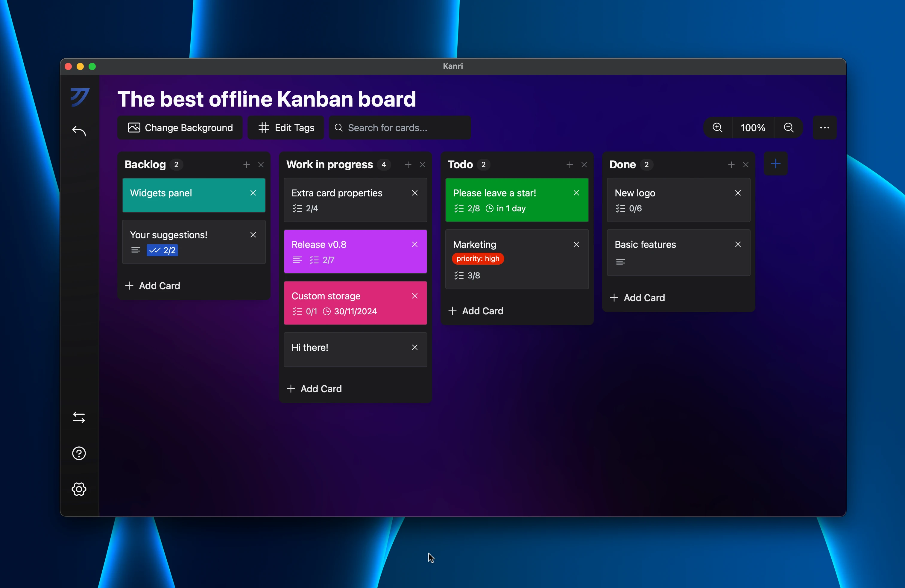This screenshot has height=588, width=905.
Task: Open the board settings via ellipsis icon
Action: 824,128
